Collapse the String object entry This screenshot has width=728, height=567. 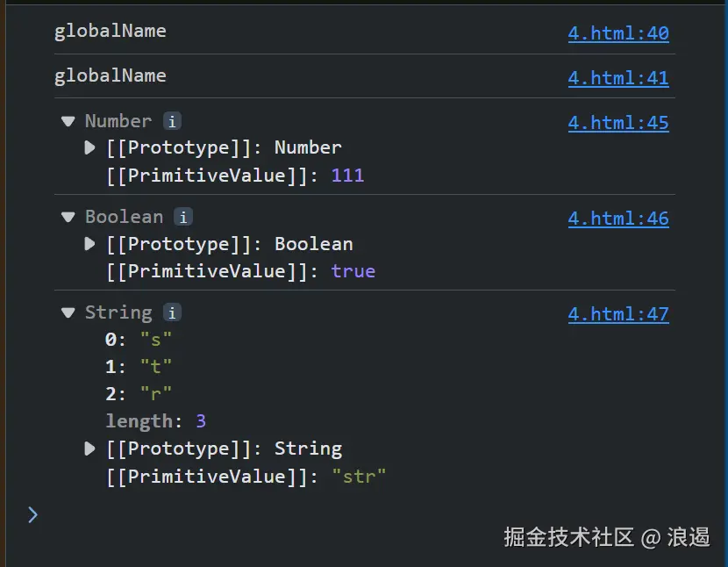68,312
